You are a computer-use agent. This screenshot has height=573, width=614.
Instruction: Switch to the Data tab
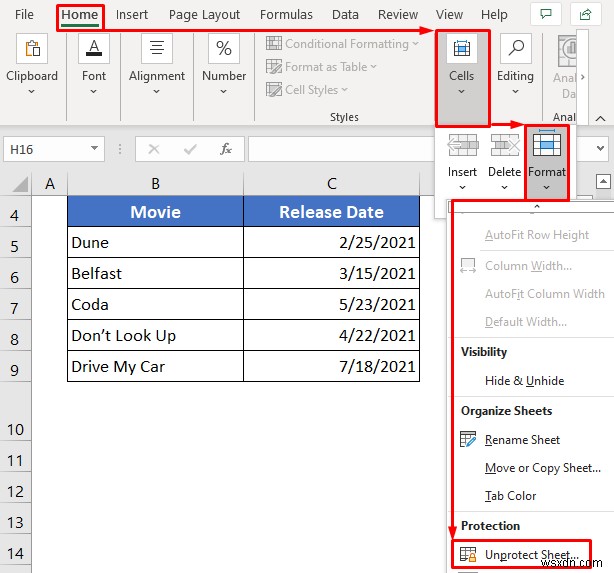click(345, 15)
